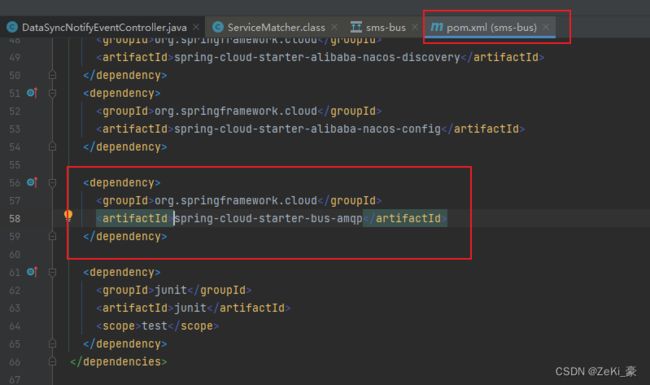The image size is (650, 385).
Task: Click groupId org.springframework.cloud on line 57
Action: click(235, 201)
